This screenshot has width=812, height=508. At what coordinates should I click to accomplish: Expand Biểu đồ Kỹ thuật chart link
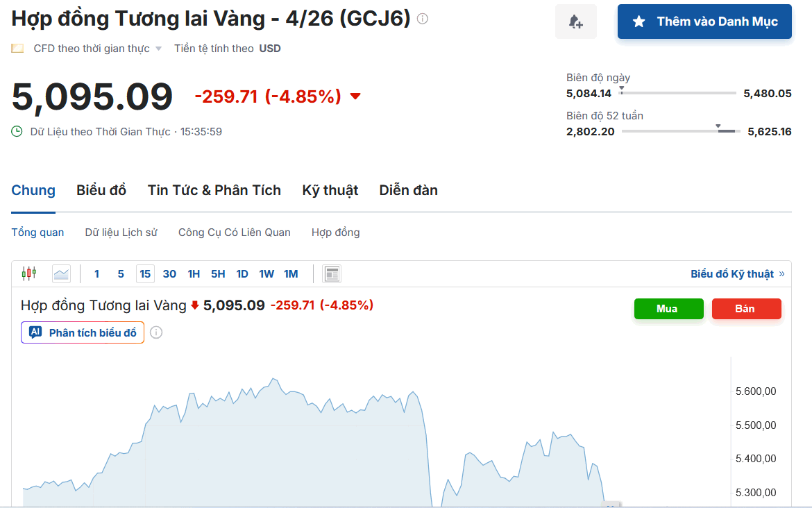[x=737, y=273]
